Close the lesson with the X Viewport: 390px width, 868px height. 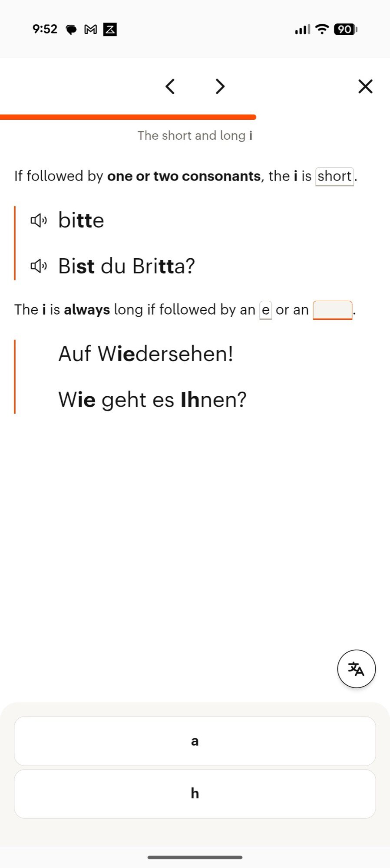coord(365,86)
